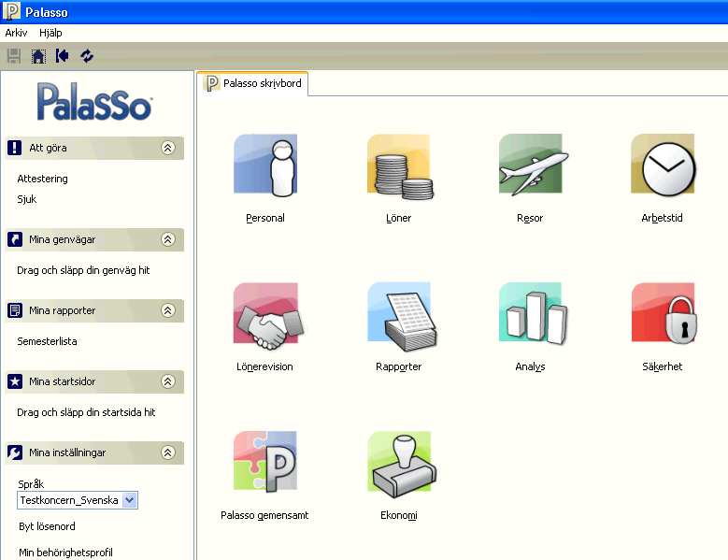
Task: Click the Rapporter label text
Action: tap(398, 366)
